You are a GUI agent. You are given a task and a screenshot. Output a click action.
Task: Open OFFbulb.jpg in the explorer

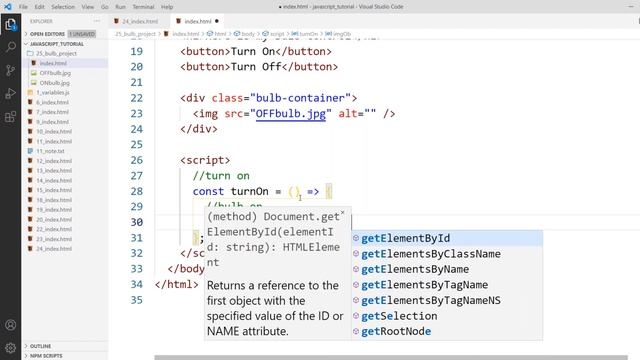click(x=55, y=73)
